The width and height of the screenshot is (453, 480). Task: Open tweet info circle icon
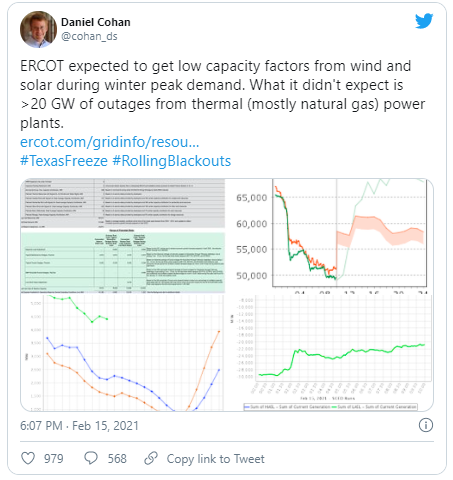426,425
